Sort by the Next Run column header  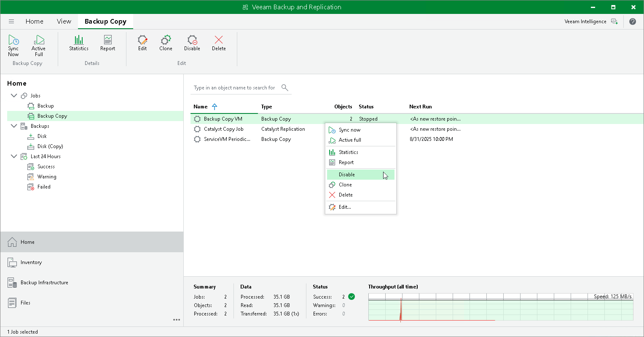(x=421, y=107)
